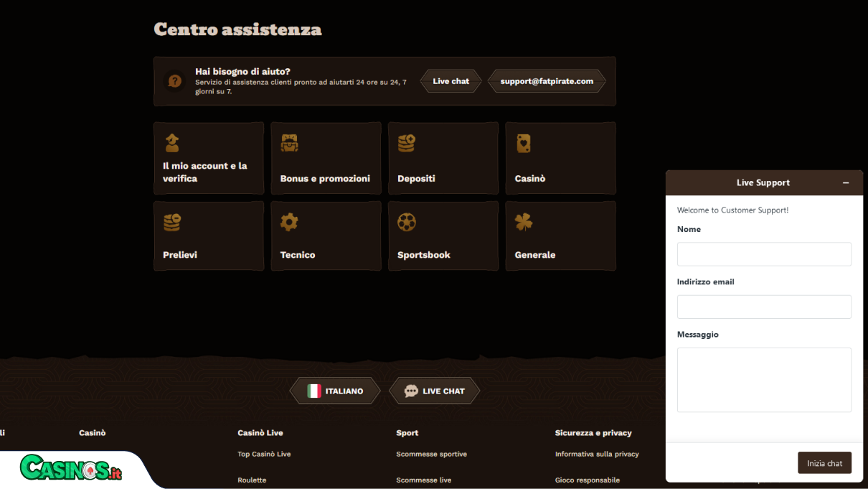Image resolution: width=868 pixels, height=489 pixels.
Task: Minimize the Live Support chat window
Action: pos(846,183)
